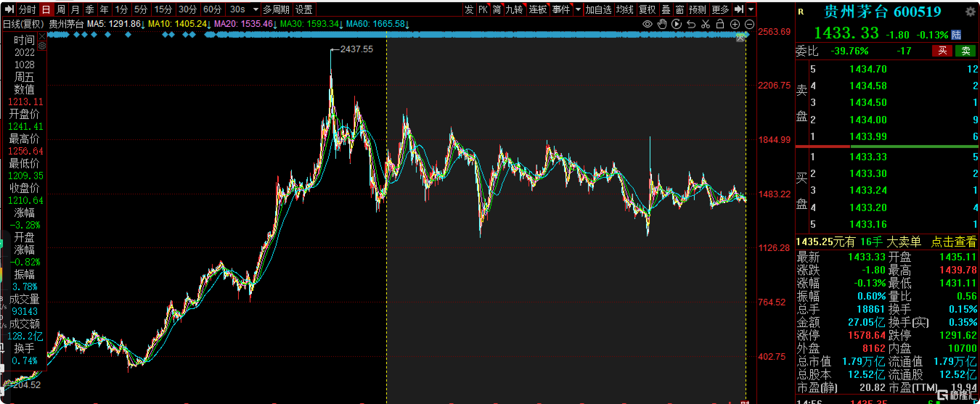Click gear icon in data tooltip panel
The width and height of the screenshot is (980, 404).
[x=42, y=46]
